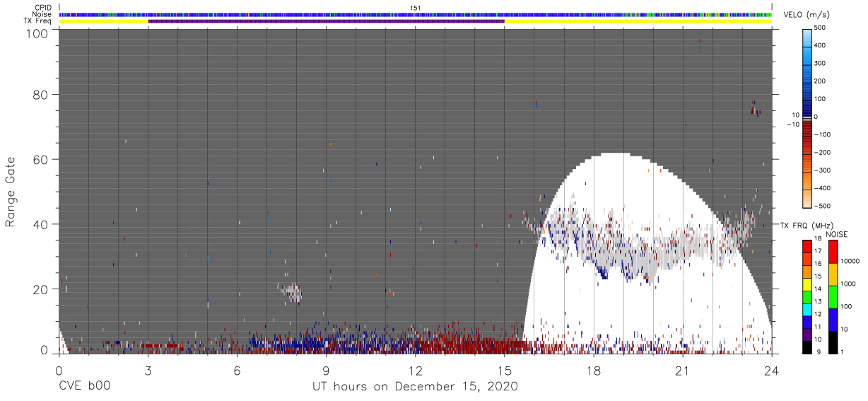Select UT hour tick label 21
Screen dimensions: 868x401
point(683,370)
